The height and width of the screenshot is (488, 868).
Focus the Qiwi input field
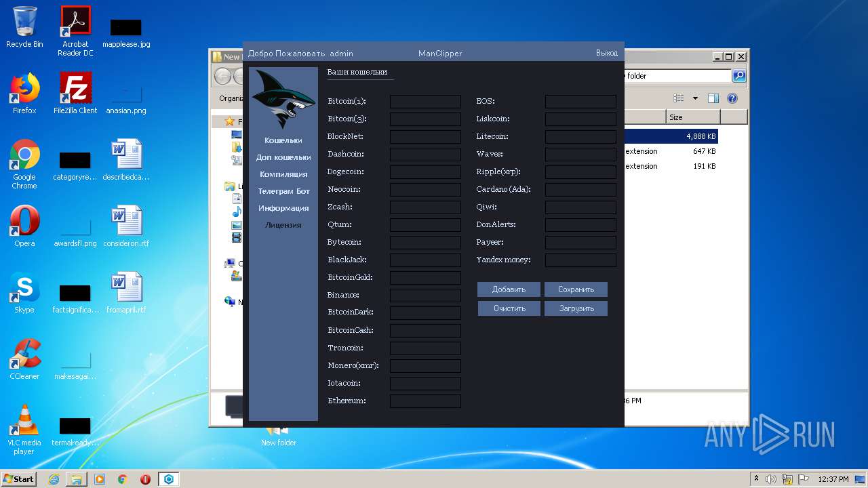pyautogui.click(x=580, y=207)
